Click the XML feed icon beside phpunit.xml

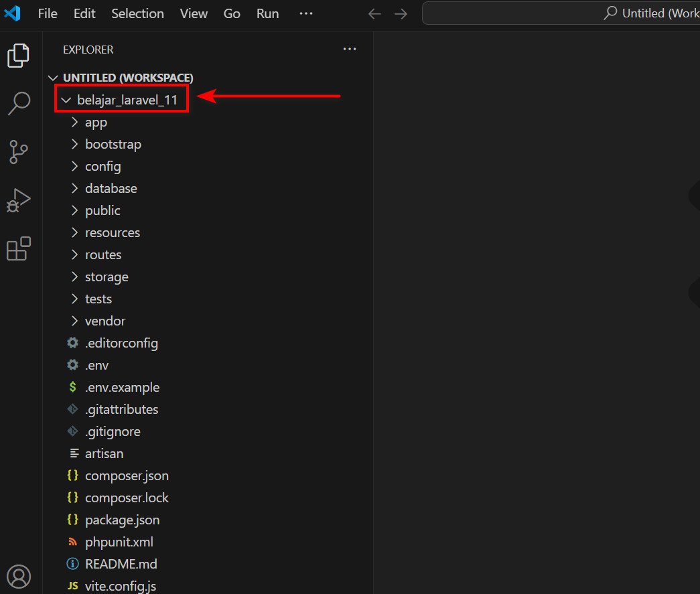tap(72, 542)
